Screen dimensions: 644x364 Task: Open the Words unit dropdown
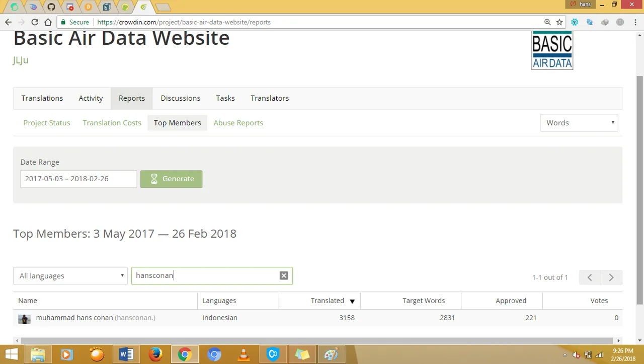pos(579,123)
